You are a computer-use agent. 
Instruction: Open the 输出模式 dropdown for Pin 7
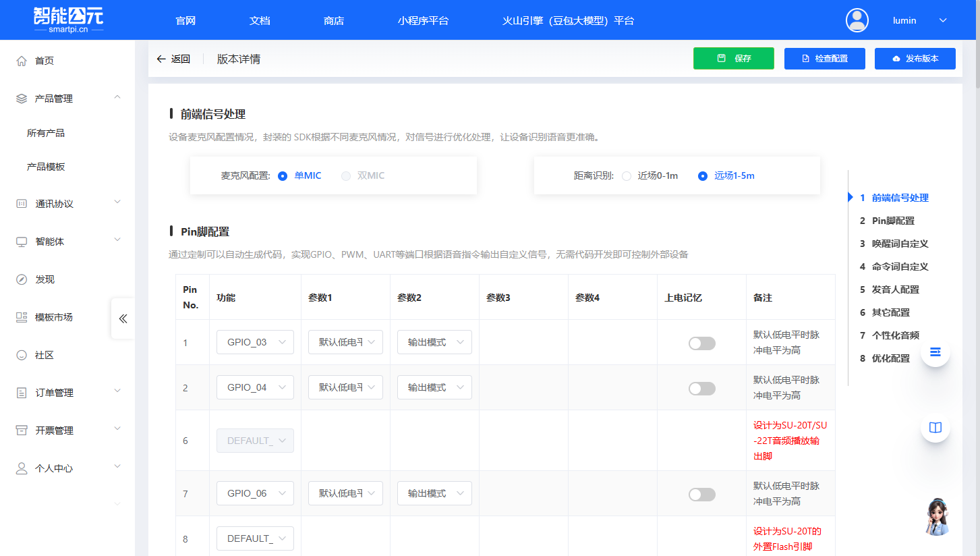tap(434, 493)
